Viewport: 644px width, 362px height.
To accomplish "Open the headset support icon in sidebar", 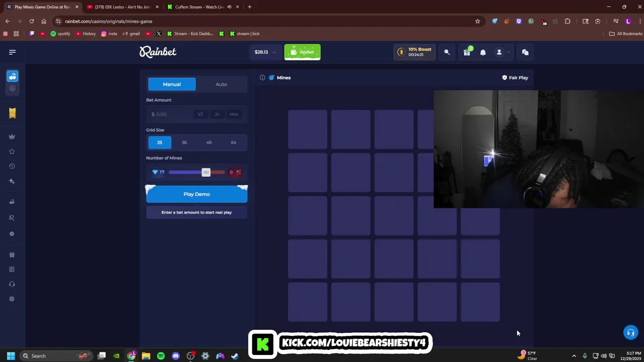I will (12, 284).
